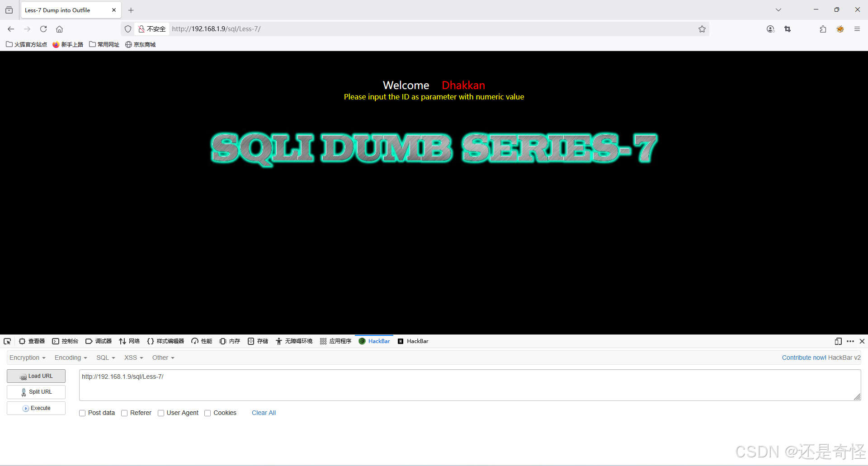Image resolution: width=868 pixels, height=466 pixels.
Task: Enable the Cookies checkbox
Action: 208,413
